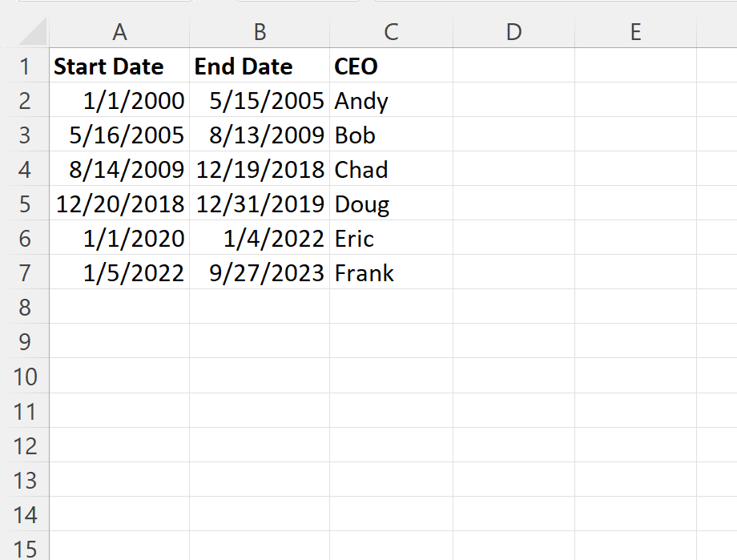Select column A header
The height and width of the screenshot is (560, 737).
pyautogui.click(x=119, y=32)
